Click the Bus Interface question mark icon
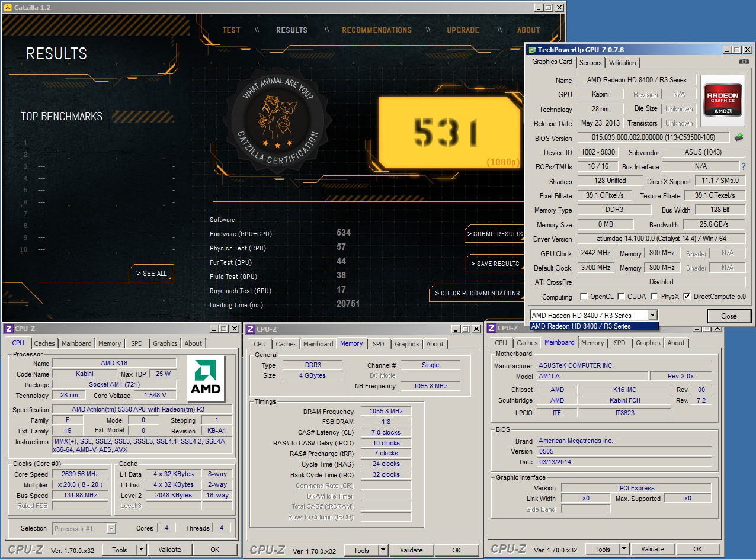Image resolution: width=756 pixels, height=559 pixels. (744, 166)
